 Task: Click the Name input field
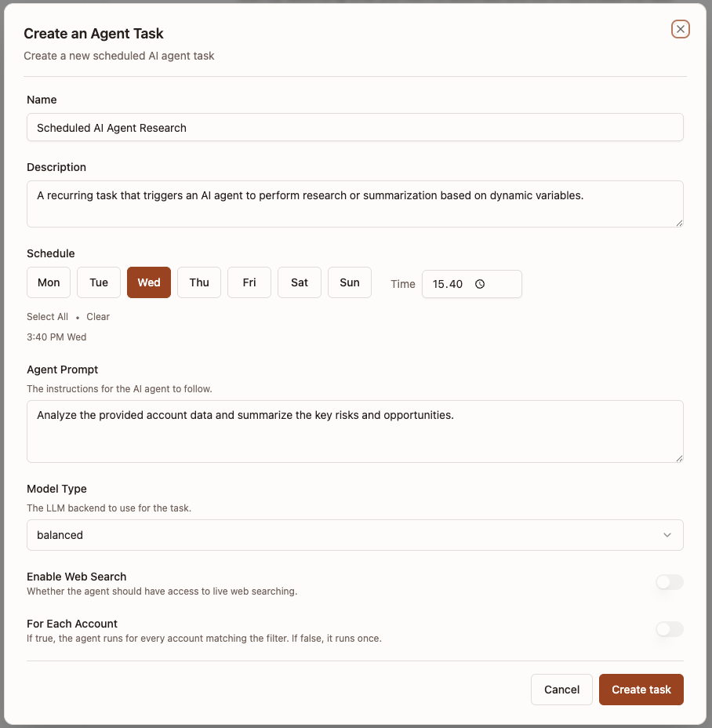354,127
